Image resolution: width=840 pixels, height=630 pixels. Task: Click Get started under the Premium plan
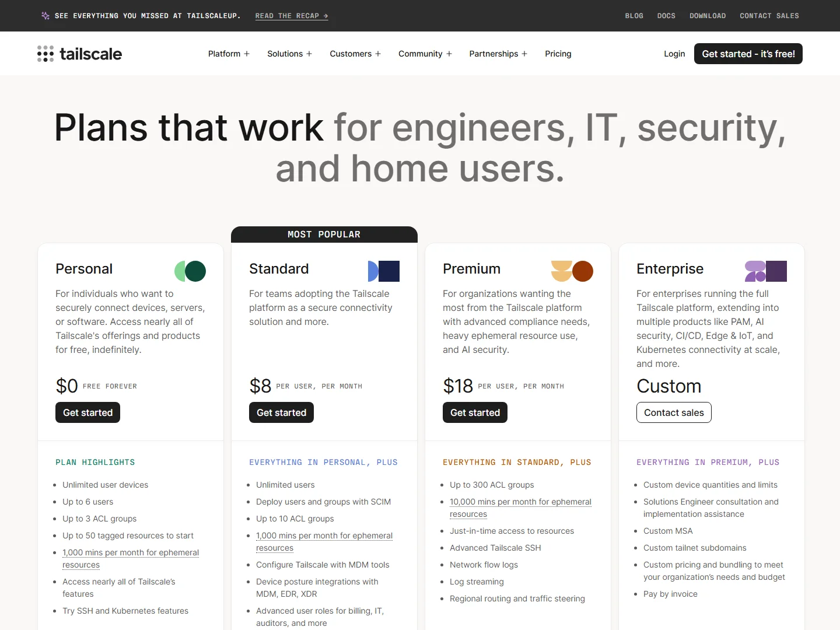pos(475,412)
